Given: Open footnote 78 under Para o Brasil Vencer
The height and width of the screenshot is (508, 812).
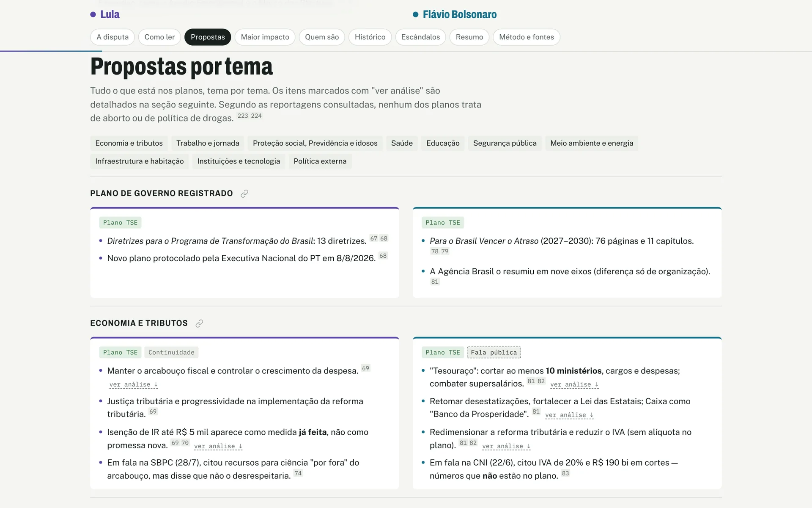Looking at the screenshot, I should [x=435, y=251].
